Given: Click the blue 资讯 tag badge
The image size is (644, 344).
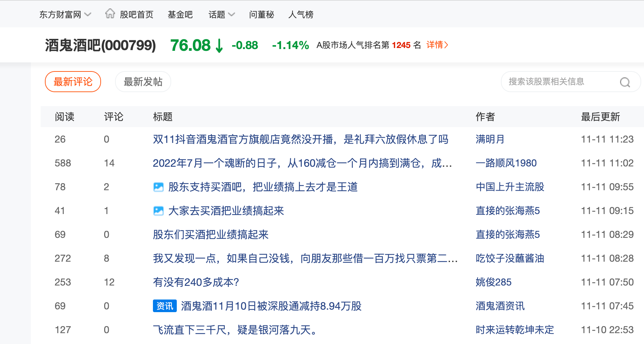Looking at the screenshot, I should (165, 306).
